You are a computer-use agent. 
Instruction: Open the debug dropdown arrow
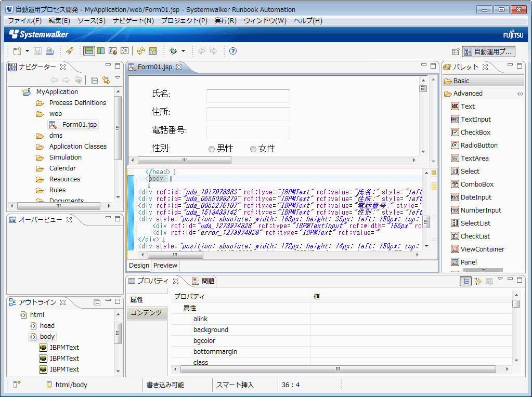(183, 51)
